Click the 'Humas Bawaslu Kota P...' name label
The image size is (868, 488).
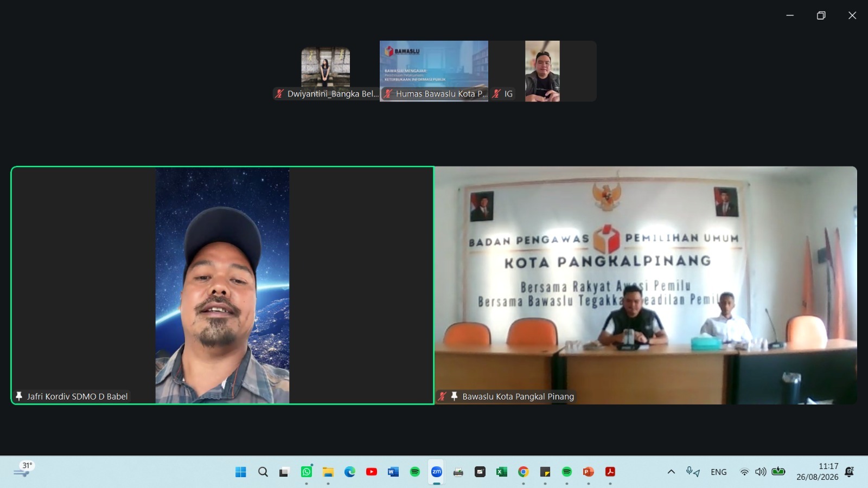coord(442,94)
